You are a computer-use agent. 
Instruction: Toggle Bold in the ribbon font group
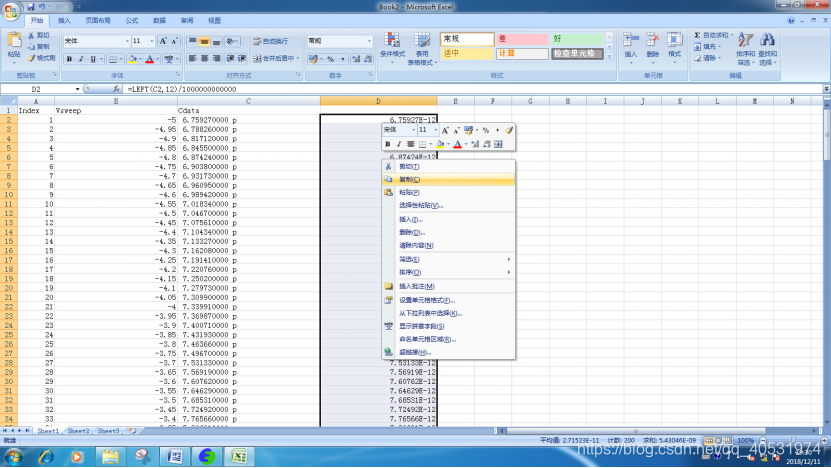(x=69, y=59)
